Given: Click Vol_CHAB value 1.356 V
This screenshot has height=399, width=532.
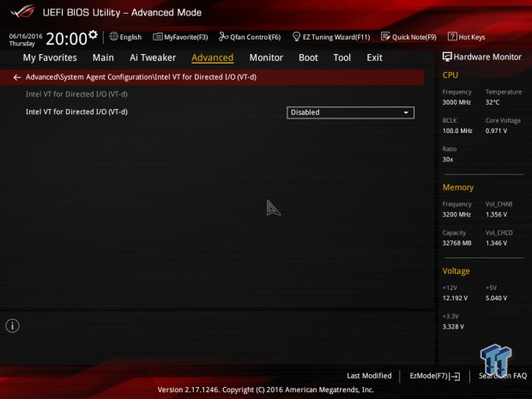Looking at the screenshot, I should (x=496, y=215).
